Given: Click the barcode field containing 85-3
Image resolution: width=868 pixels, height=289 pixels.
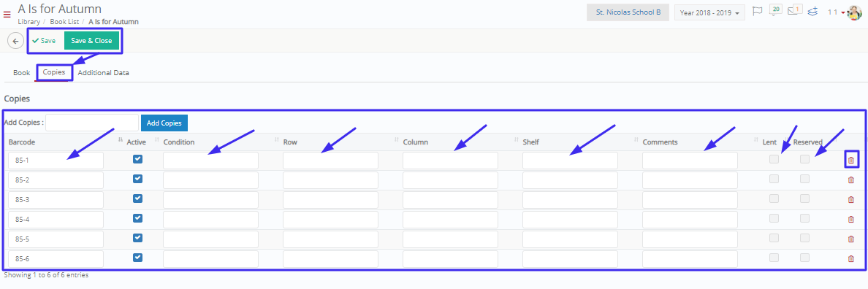Looking at the screenshot, I should coord(56,200).
